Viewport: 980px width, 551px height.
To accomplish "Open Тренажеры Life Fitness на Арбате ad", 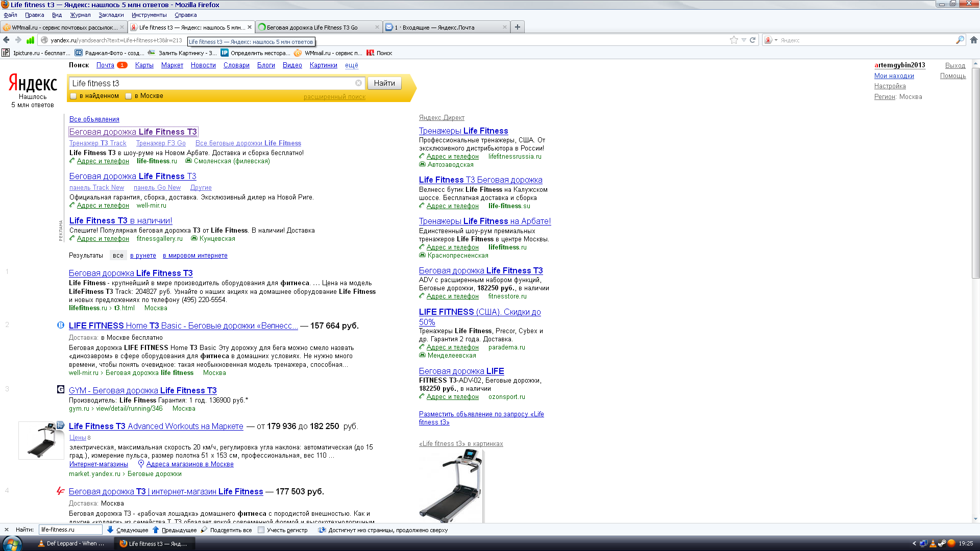I will pyautogui.click(x=485, y=221).
